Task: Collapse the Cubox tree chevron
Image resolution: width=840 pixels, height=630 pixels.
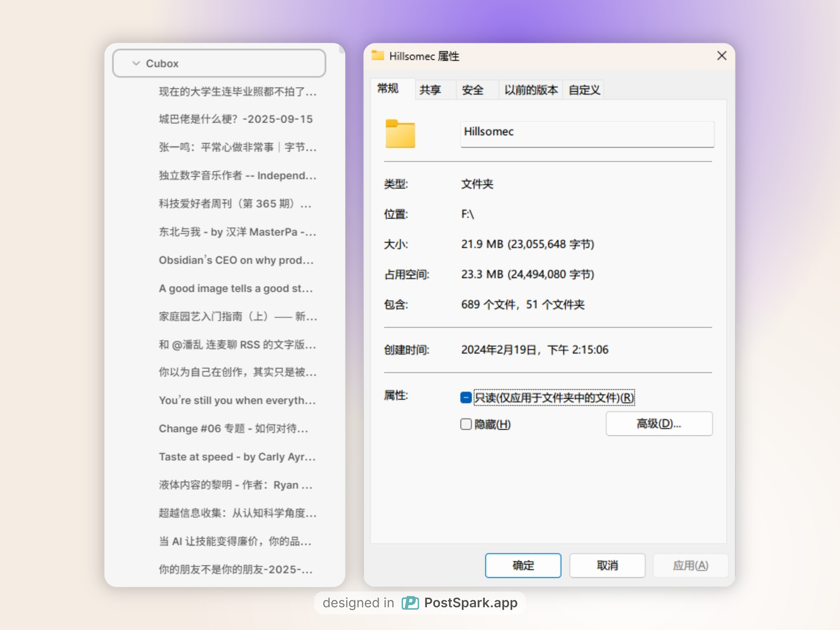Action: pos(136,63)
